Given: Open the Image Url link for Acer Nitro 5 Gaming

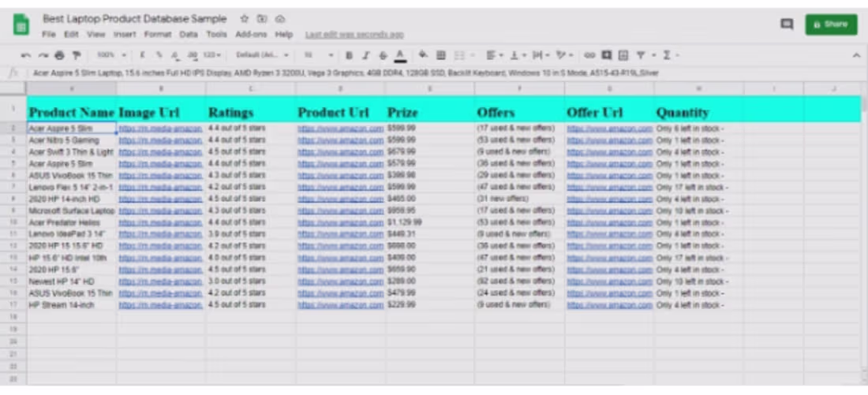Looking at the screenshot, I should pyautogui.click(x=160, y=140).
